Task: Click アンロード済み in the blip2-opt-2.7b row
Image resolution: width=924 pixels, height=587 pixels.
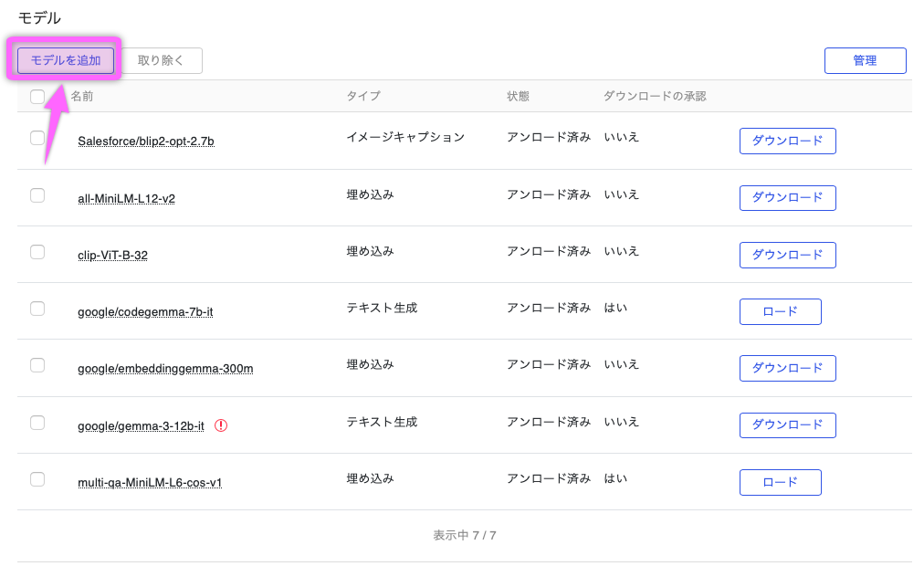Action: point(549,137)
